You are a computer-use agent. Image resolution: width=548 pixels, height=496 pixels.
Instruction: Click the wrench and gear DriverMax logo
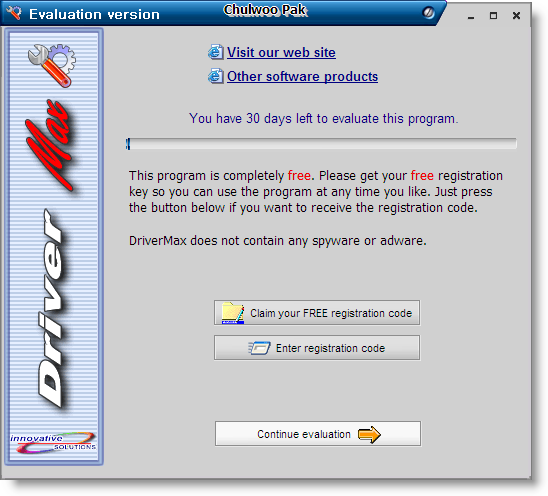coord(52,65)
